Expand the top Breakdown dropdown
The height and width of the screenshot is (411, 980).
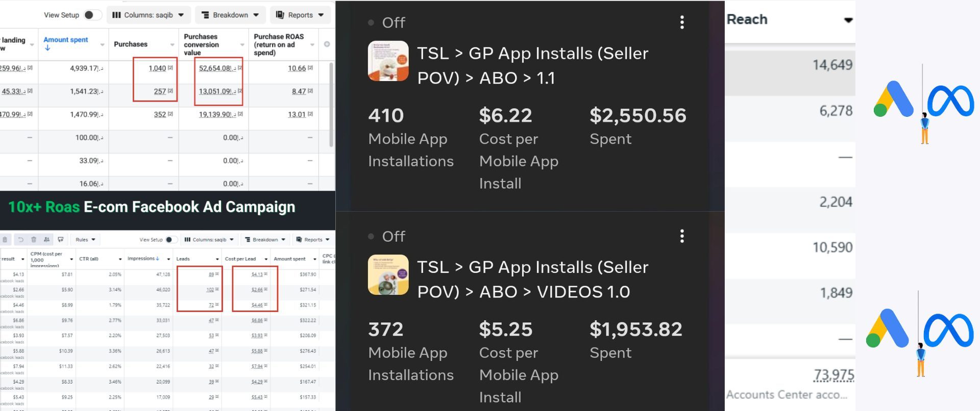pos(230,15)
